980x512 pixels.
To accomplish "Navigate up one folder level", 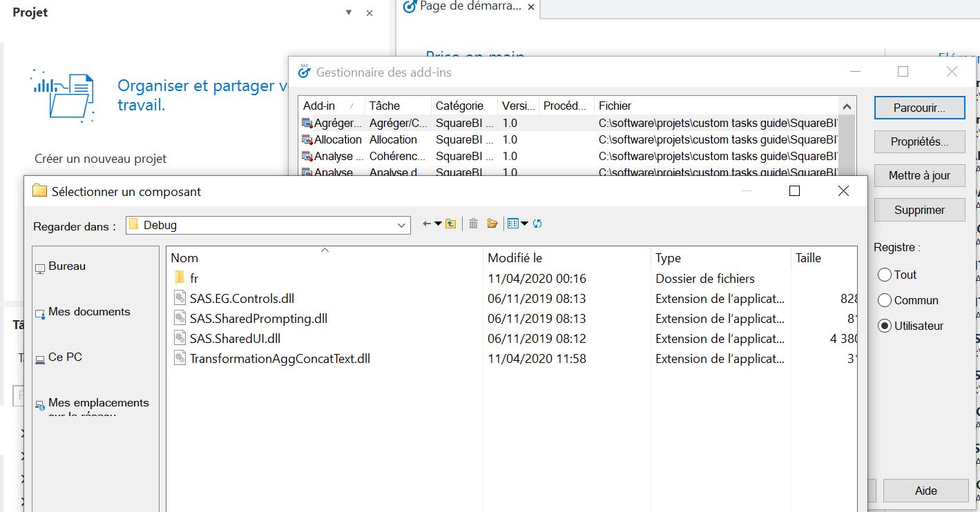I will pos(450,224).
